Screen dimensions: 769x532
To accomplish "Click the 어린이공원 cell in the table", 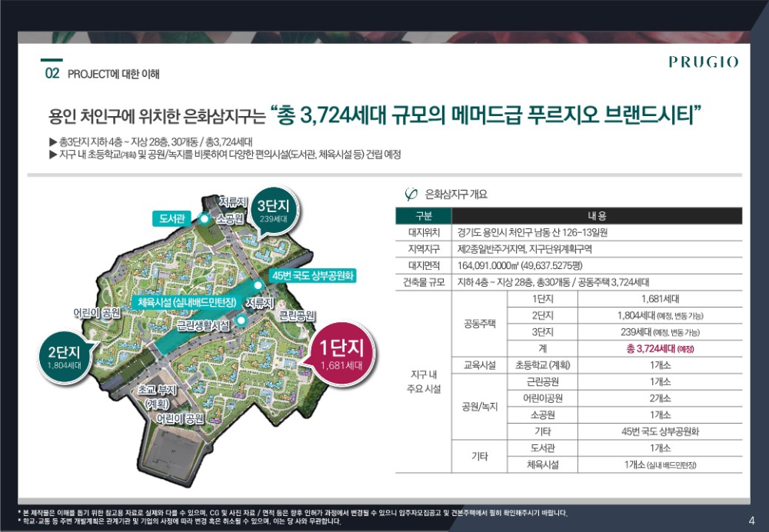I will 542,398.
